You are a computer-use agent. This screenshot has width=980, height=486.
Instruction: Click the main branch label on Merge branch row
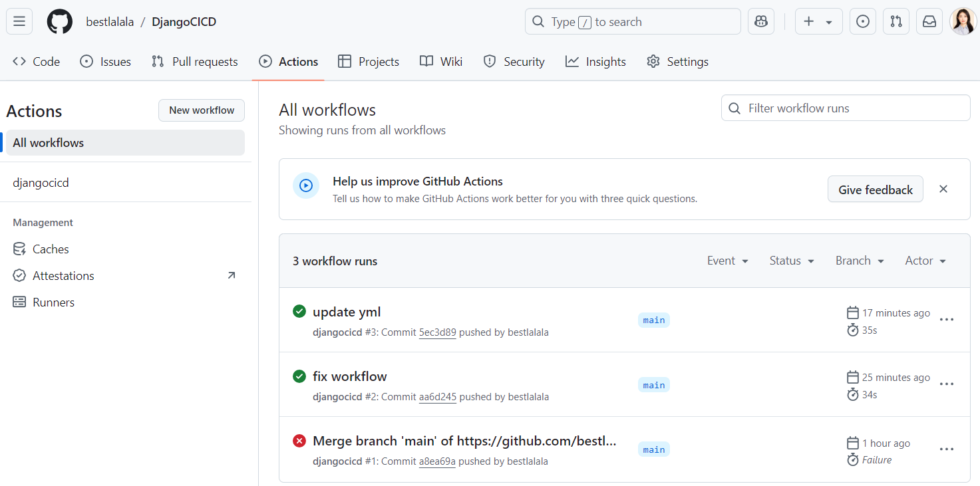click(x=654, y=449)
